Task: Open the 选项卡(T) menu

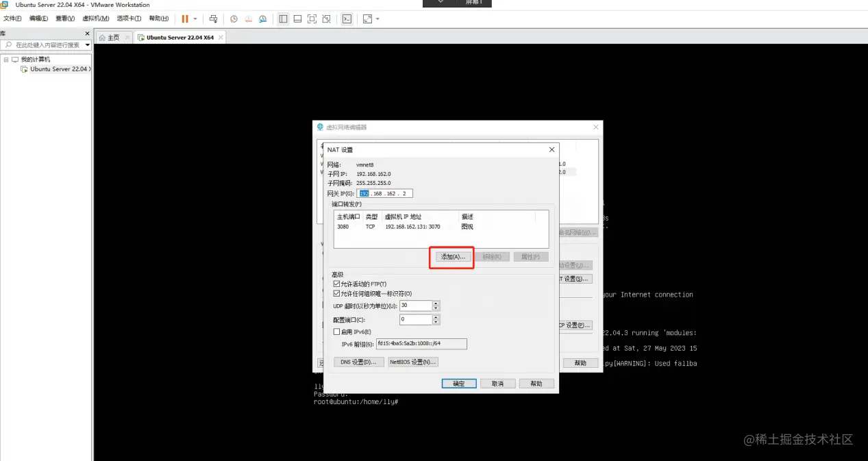Action: click(x=129, y=18)
